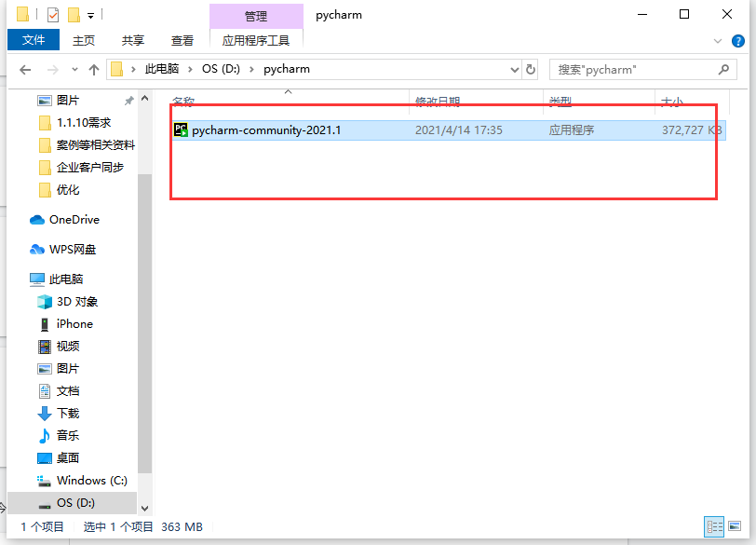756x545 pixels.
Task: Click 此电脑 in the address breadcrumb
Action: [162, 69]
